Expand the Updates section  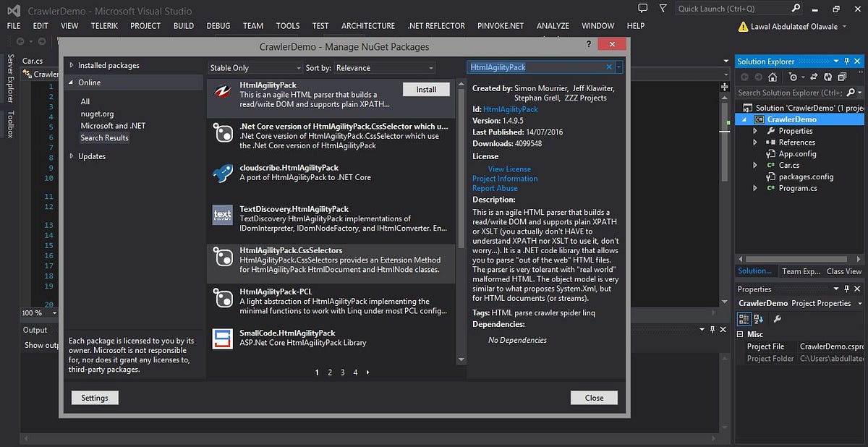tap(72, 156)
